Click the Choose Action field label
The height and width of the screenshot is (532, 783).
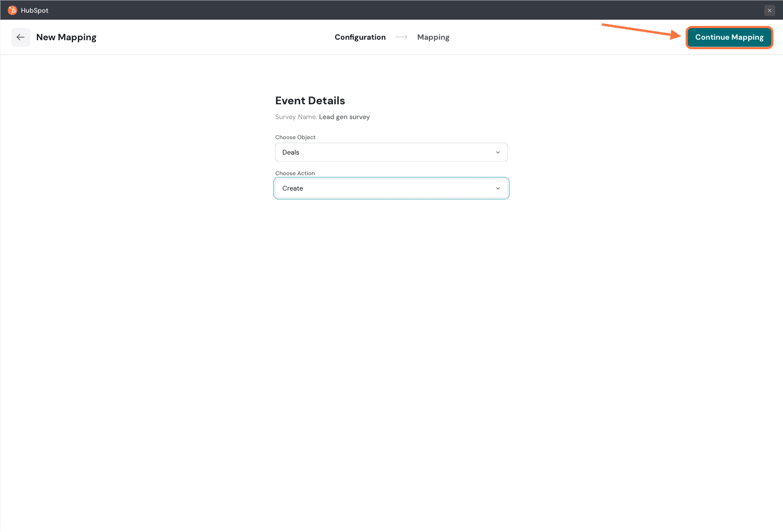[x=295, y=173]
